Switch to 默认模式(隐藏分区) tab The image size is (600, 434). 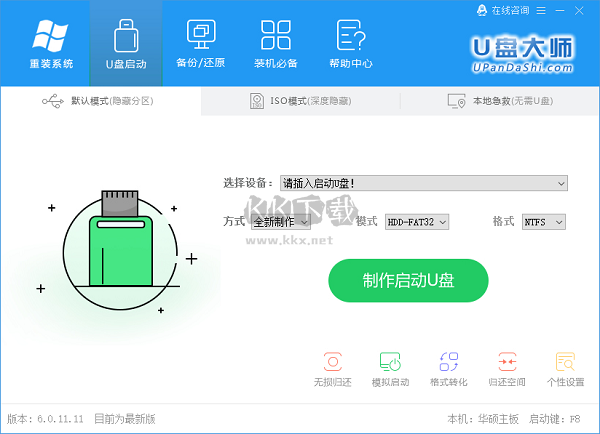[x=101, y=101]
